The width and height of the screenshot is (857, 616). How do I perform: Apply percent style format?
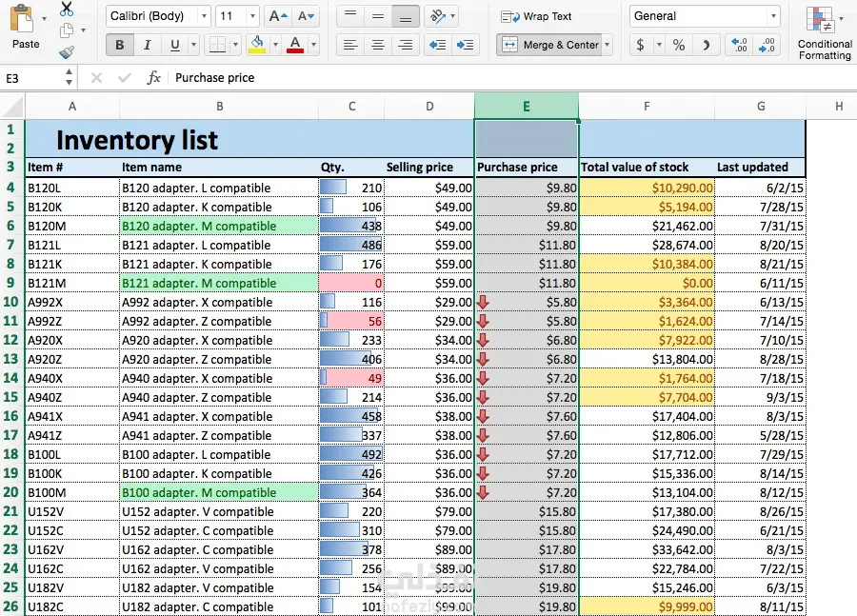point(679,45)
